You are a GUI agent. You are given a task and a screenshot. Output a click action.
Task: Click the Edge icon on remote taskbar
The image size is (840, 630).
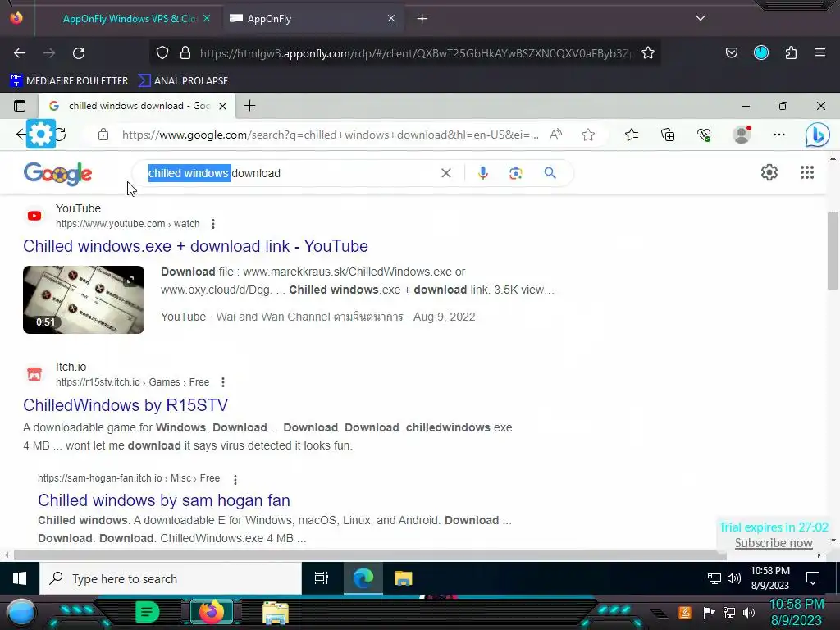coord(363,578)
